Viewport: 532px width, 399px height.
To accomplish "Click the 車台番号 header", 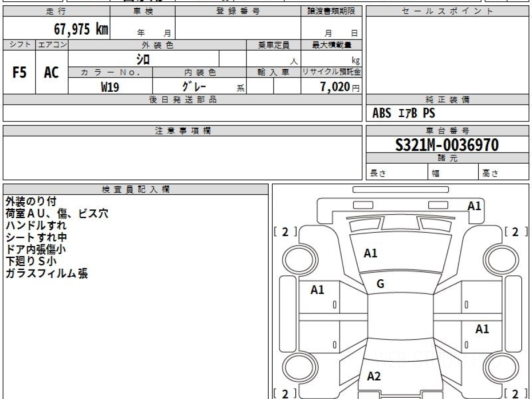I will [x=447, y=131].
